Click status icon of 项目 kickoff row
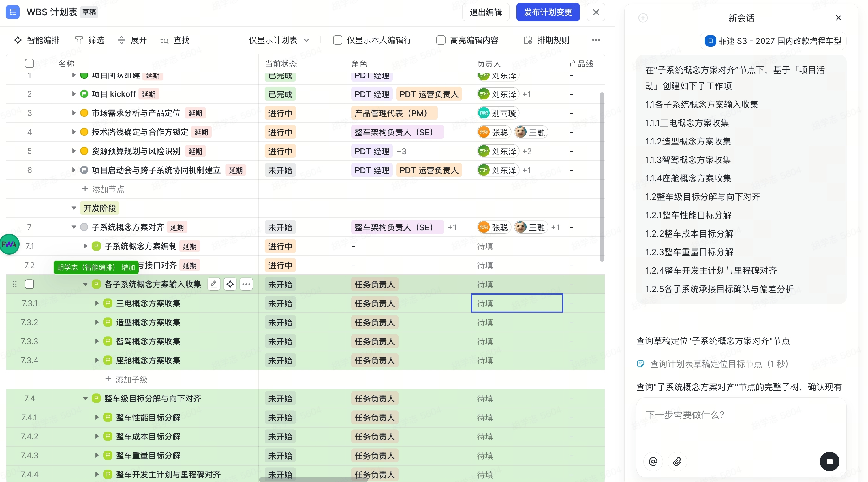868x482 pixels. point(84,94)
